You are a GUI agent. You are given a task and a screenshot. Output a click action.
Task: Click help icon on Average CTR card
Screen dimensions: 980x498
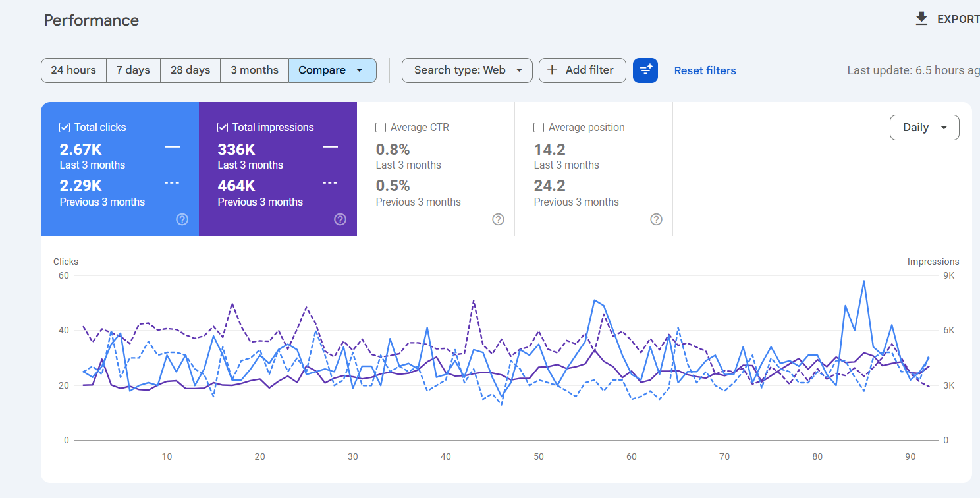pos(499,219)
